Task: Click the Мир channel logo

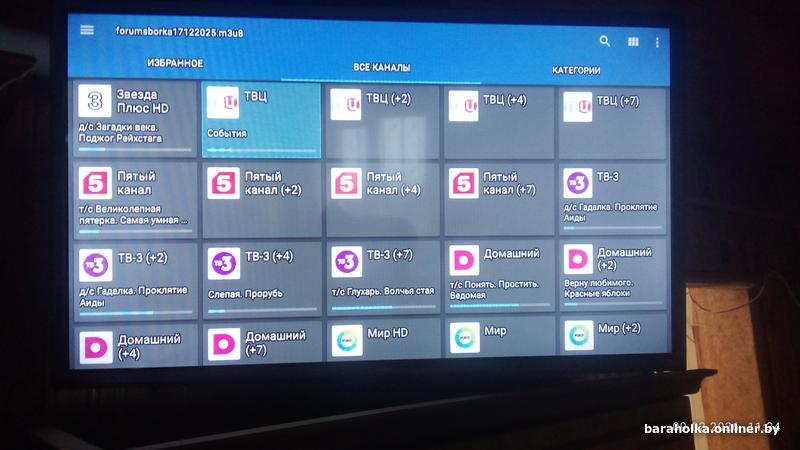Action: [465, 338]
